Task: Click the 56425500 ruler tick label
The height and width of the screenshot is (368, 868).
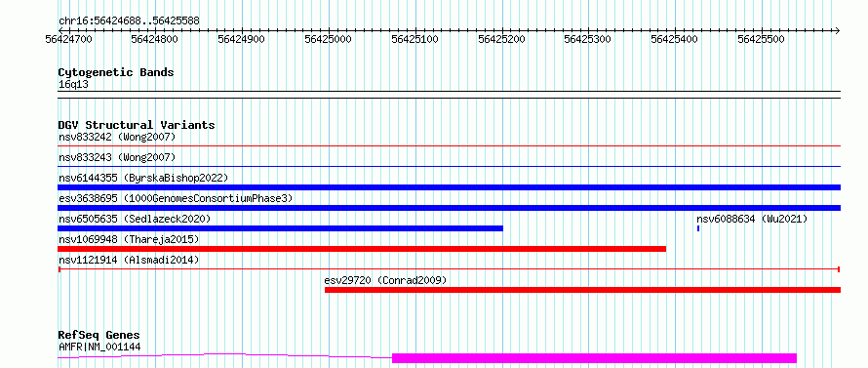Action: click(x=761, y=39)
